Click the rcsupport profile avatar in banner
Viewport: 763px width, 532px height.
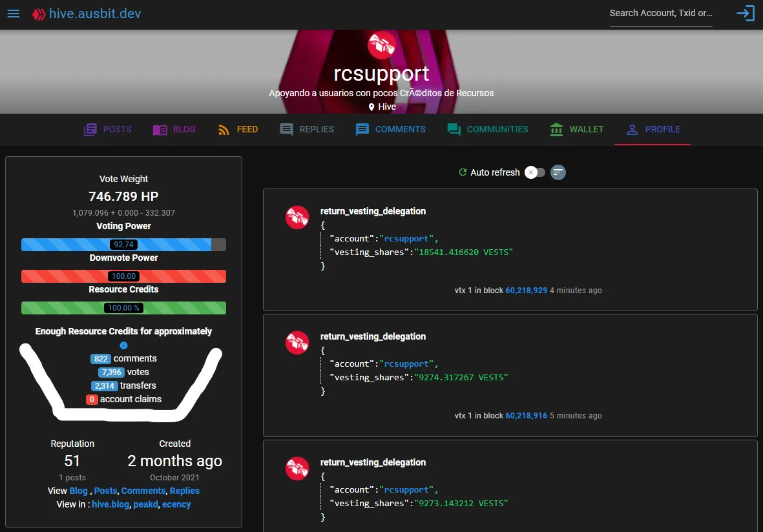tap(381, 45)
